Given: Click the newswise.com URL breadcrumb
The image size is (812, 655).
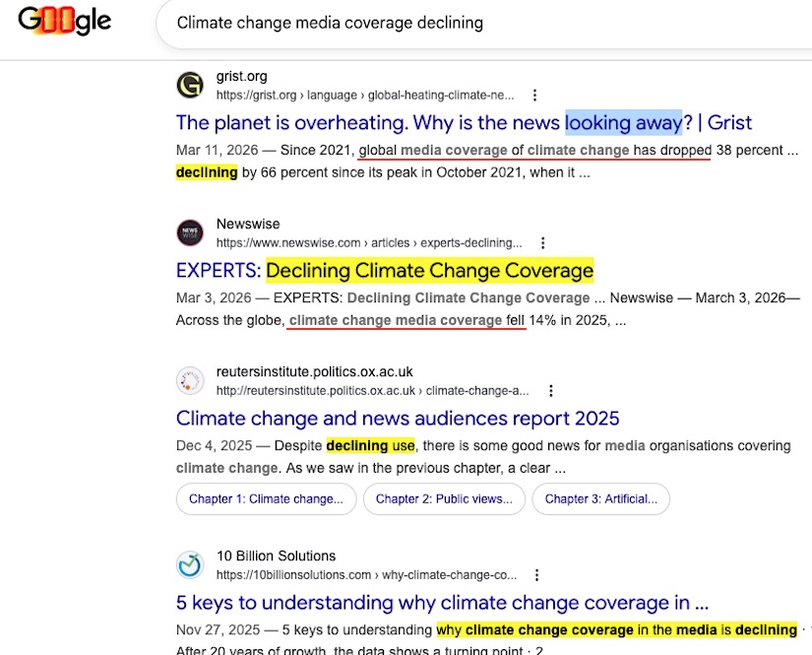Looking at the screenshot, I should 369,243.
